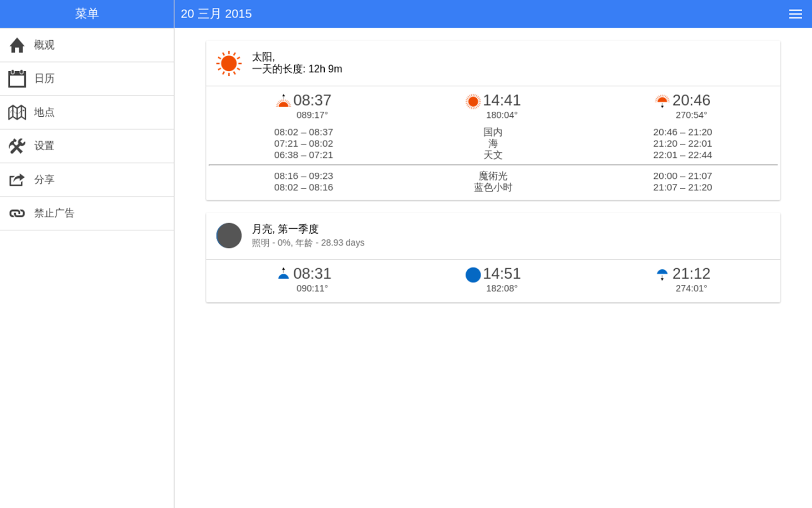
Task: Click the moonrise icon next to 08:31
Action: point(283,274)
